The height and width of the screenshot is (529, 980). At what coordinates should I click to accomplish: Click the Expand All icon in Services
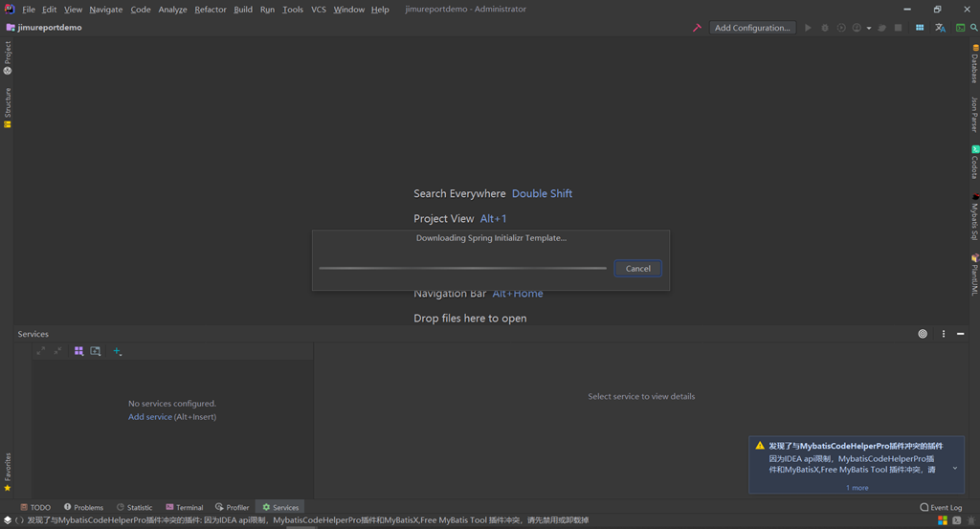(40, 351)
